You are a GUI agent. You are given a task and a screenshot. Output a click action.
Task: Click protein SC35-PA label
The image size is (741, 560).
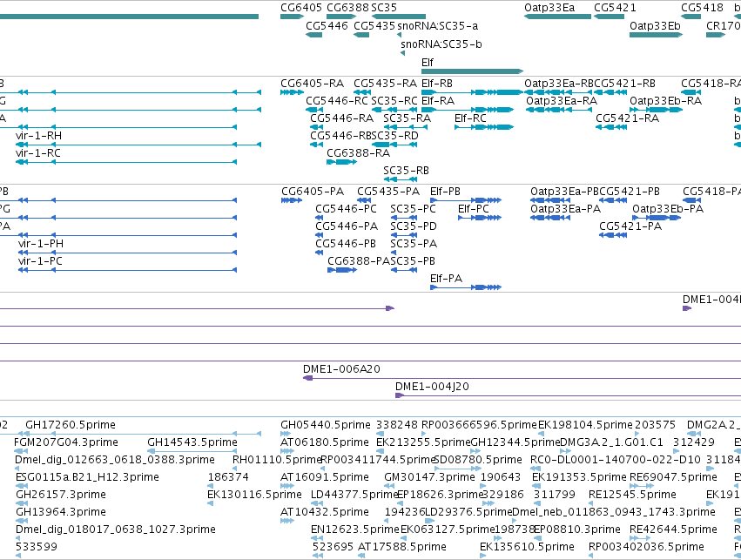(x=414, y=244)
